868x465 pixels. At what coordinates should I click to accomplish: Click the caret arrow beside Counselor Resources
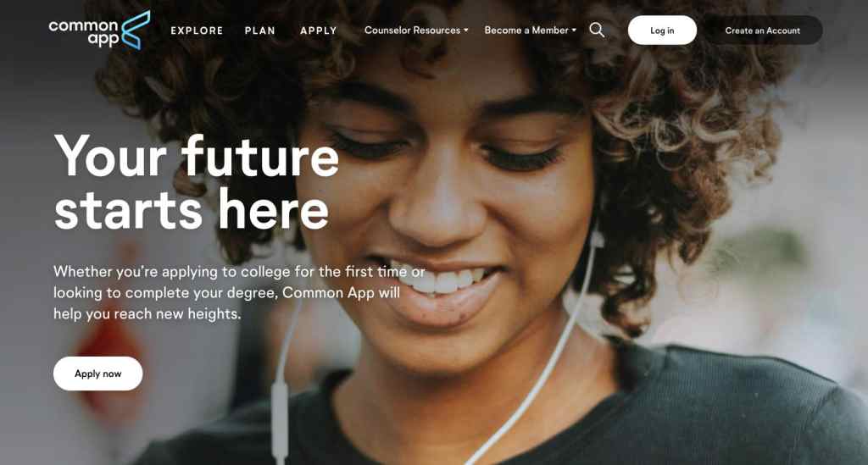(x=466, y=30)
